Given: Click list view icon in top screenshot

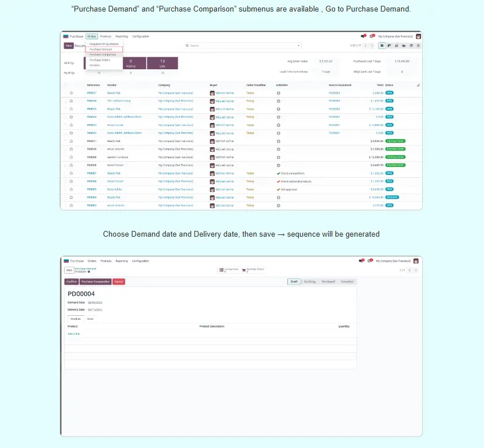Looking at the screenshot, I should [382, 45].
